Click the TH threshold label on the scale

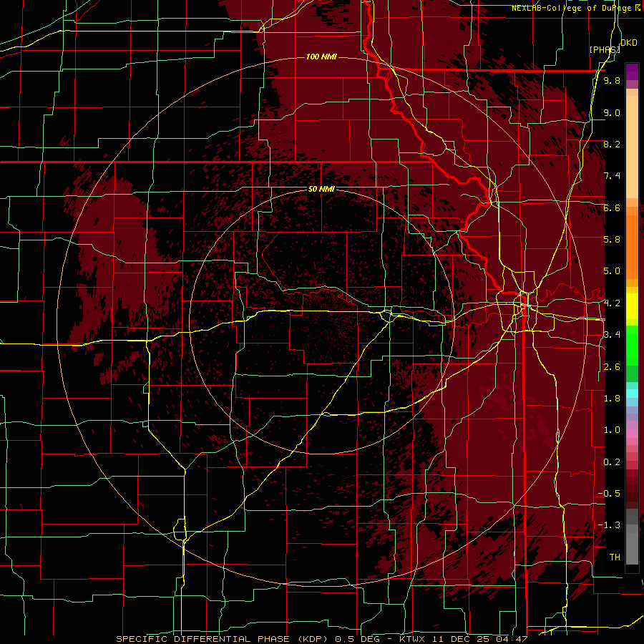(x=615, y=557)
